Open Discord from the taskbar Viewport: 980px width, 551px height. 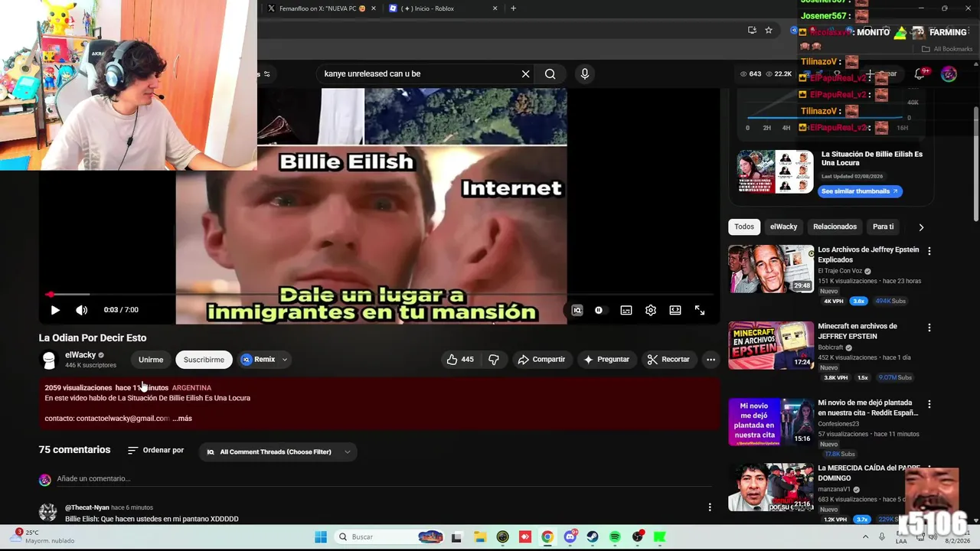coord(570,536)
